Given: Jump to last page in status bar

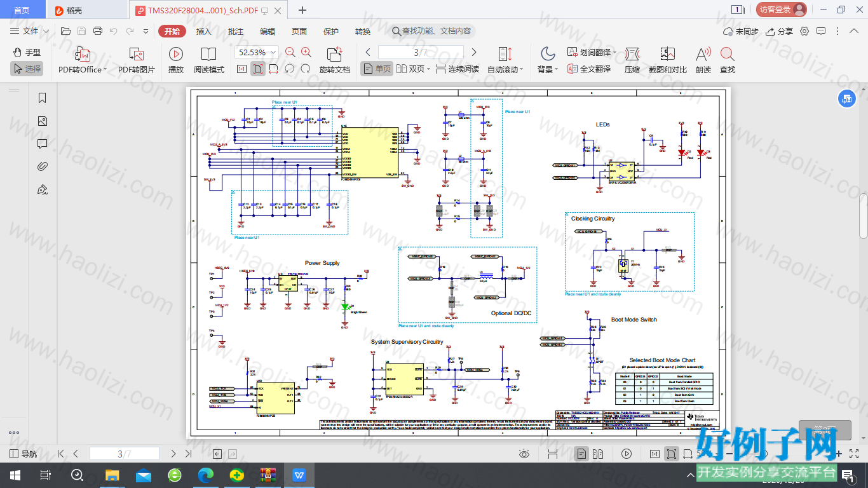Looking at the screenshot, I should (x=188, y=454).
